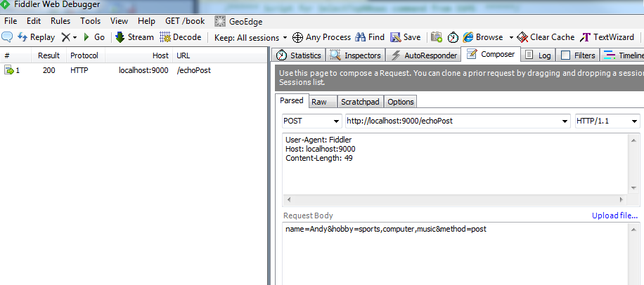The image size is (644, 285).
Task: Click headers box scroll up arrow
Action: [633, 140]
